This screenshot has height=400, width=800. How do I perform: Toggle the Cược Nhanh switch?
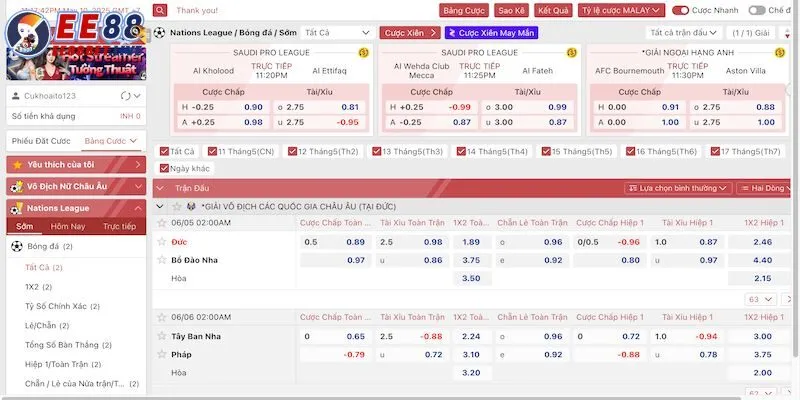(x=680, y=10)
